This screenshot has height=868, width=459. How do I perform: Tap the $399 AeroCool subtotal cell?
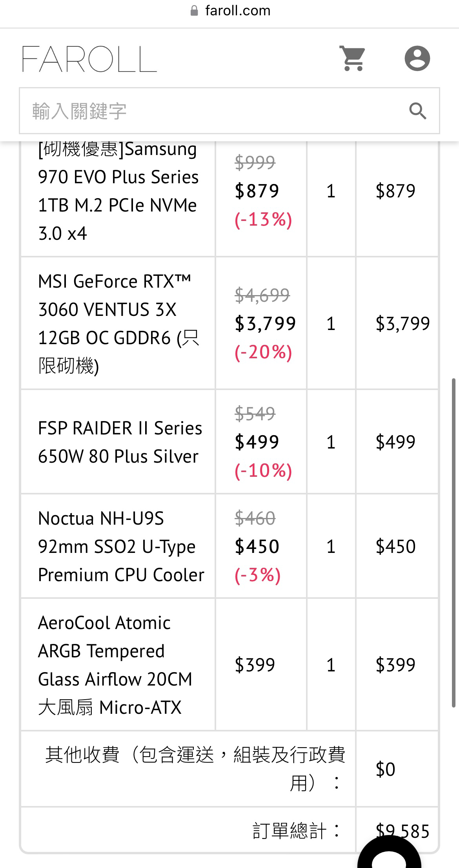397,665
